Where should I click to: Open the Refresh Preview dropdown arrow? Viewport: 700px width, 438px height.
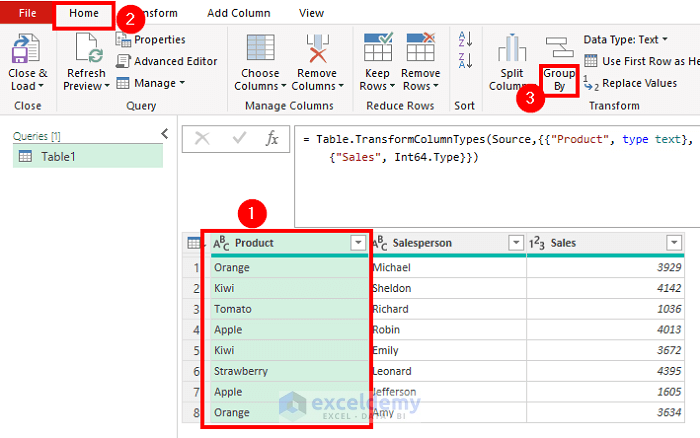pos(107,86)
